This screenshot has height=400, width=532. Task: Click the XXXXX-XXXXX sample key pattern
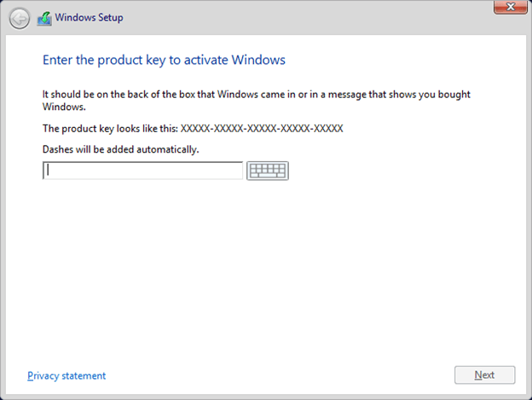[x=262, y=129]
